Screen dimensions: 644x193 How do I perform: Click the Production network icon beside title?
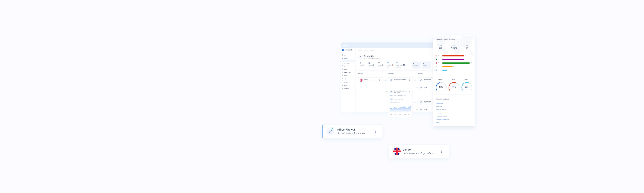tap(360, 57)
